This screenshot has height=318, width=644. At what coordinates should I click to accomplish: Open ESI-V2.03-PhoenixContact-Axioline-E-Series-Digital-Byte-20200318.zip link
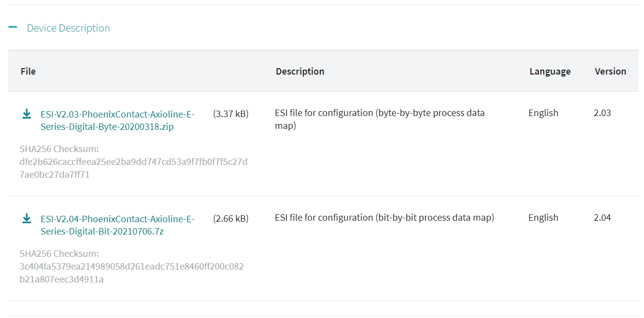click(118, 120)
